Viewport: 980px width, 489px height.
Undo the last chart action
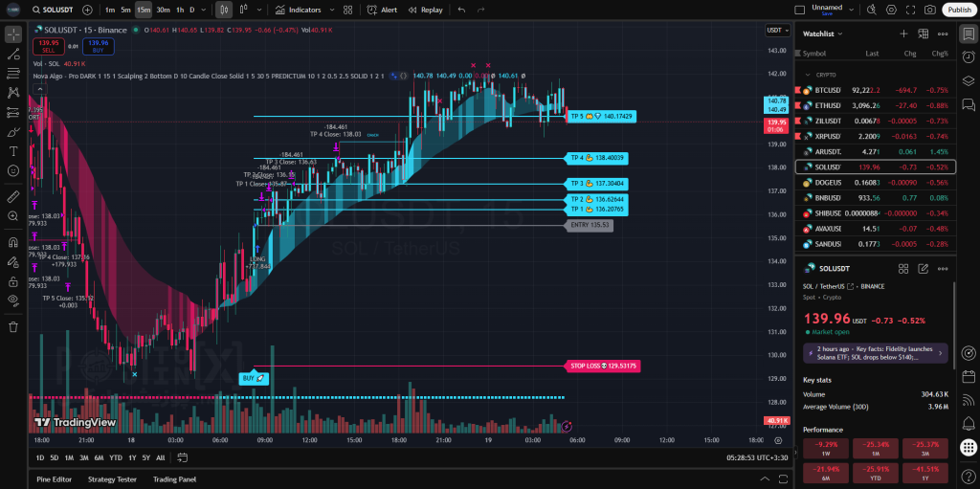461,10
